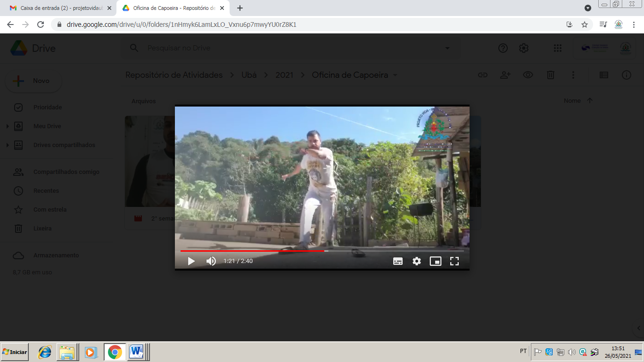The height and width of the screenshot is (362, 644).
Task: Go forward in browser history
Action: coord(25,25)
